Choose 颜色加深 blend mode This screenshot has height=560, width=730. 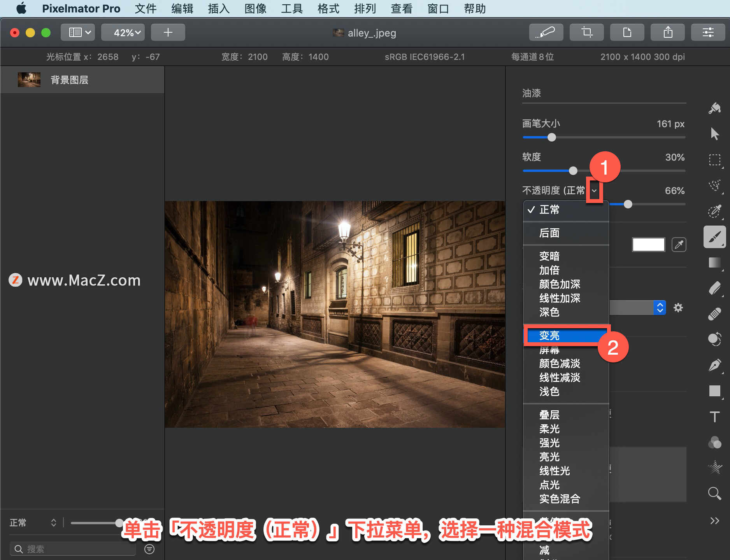coord(566,284)
